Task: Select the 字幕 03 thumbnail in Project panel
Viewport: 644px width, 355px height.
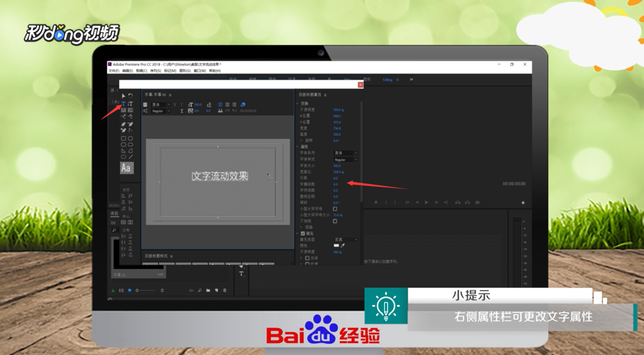Action: [x=139, y=257]
